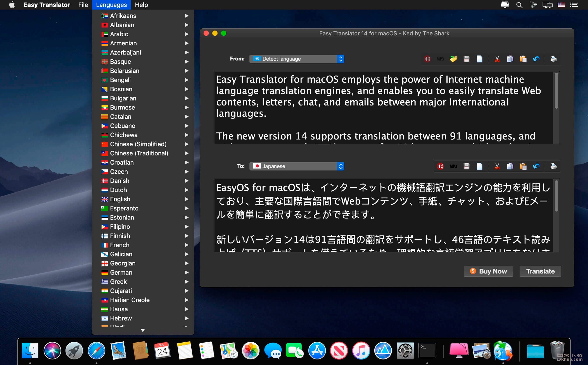Image resolution: width=588 pixels, height=365 pixels.
Task: Click the scissors cut icon in the From toolbar
Action: point(497,59)
